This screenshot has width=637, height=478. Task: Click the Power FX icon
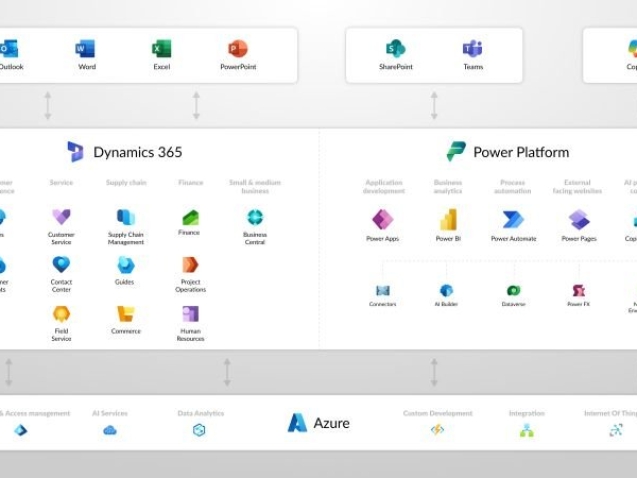pos(578,290)
